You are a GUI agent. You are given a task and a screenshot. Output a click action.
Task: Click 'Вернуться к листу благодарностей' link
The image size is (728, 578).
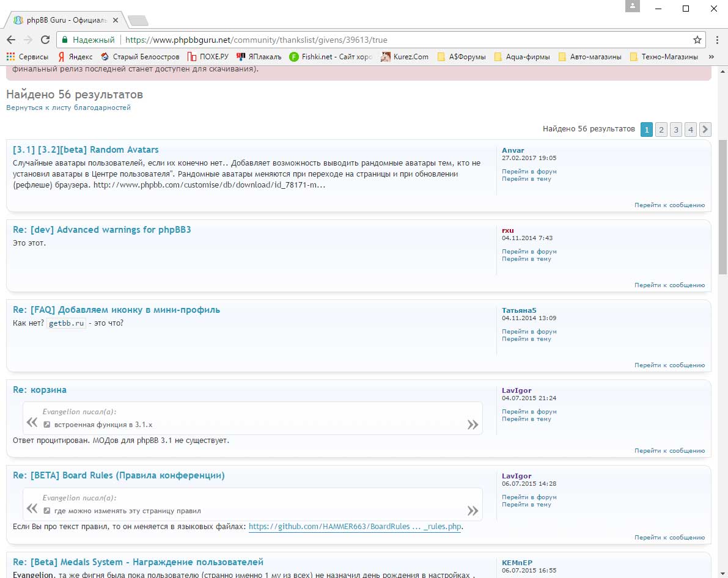click(68, 108)
